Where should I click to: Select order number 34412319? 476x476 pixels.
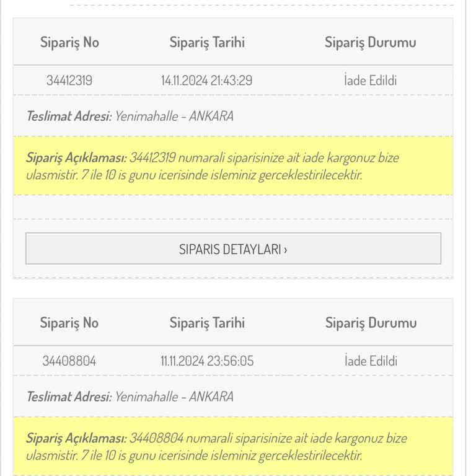[x=69, y=81]
